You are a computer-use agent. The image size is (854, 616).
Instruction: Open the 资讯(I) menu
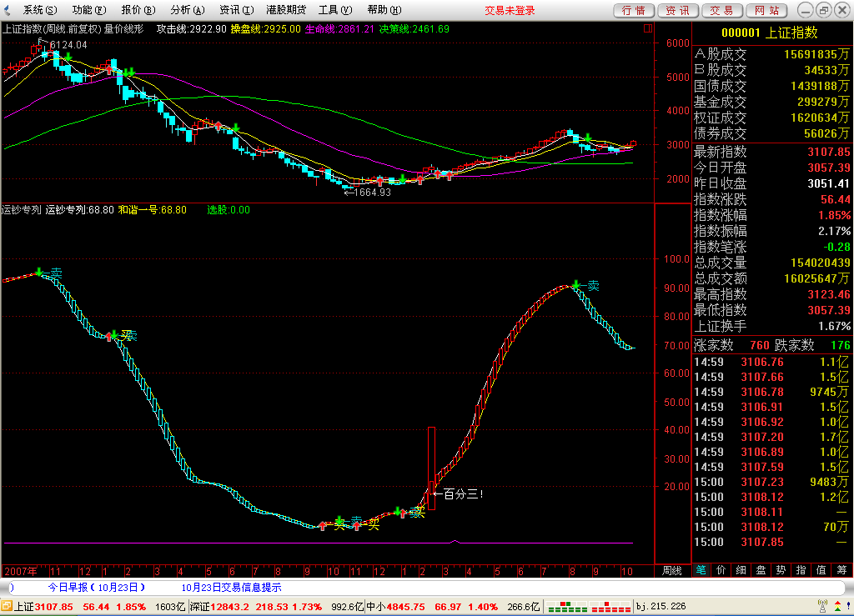coord(236,10)
